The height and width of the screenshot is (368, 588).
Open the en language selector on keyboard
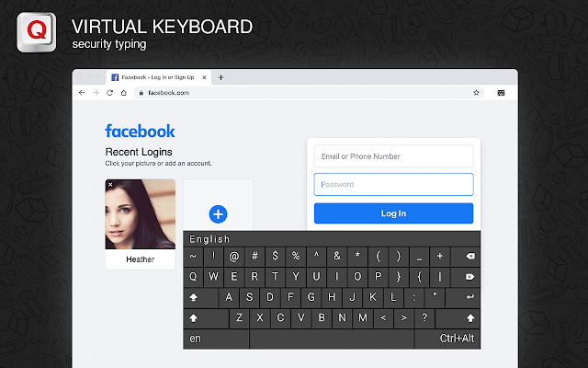pos(216,339)
